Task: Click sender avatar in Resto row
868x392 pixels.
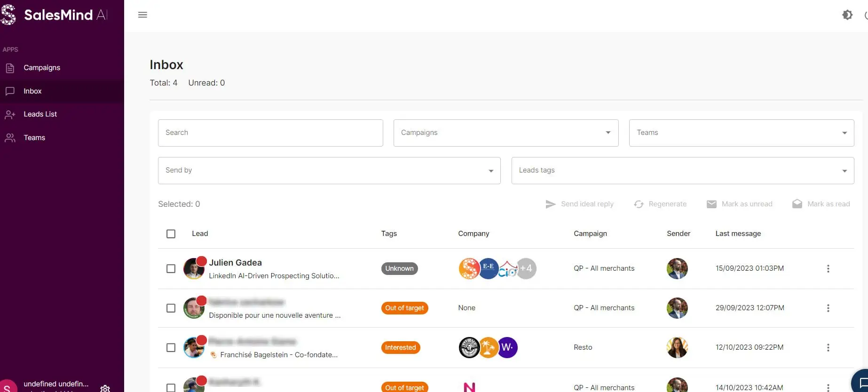Action: coord(677,348)
